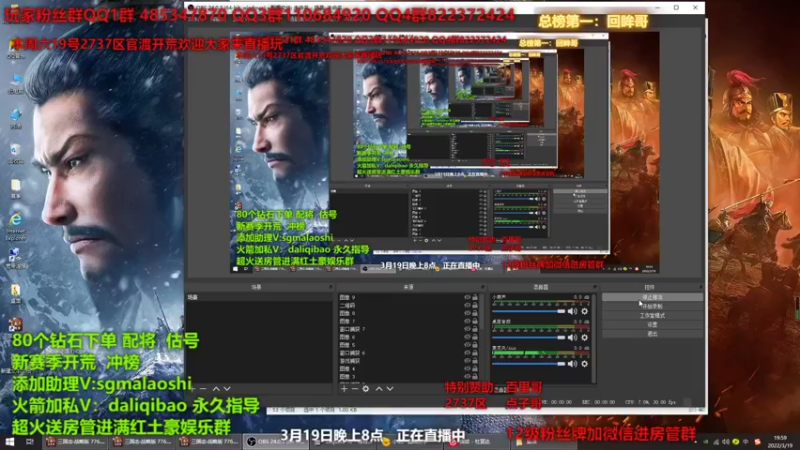Adjust top mixer channel volume slider
This screenshot has width=800, height=450.
coord(529,311)
